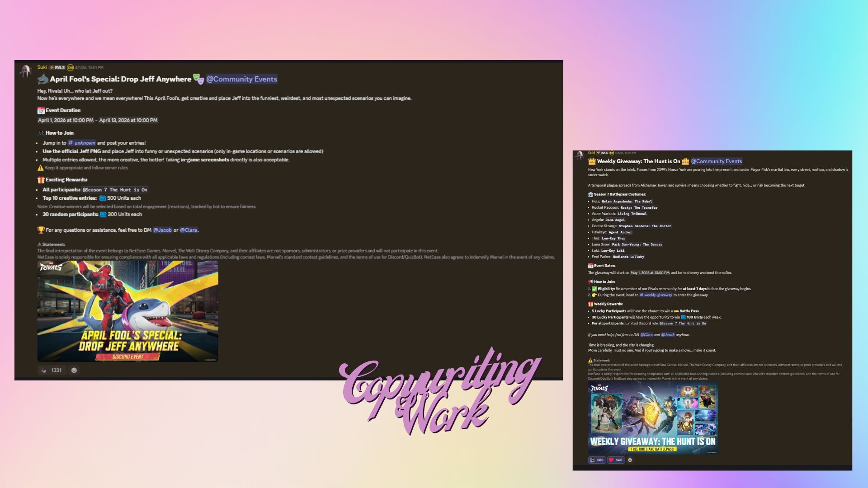Click the costume name Living Tribunal
868x488 pixels.
tap(632, 214)
